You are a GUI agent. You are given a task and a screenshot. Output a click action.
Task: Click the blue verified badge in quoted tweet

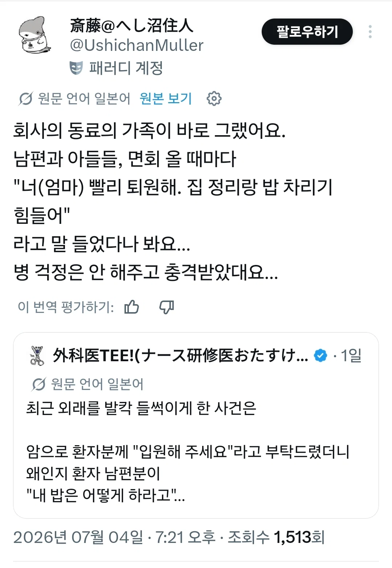pyautogui.click(x=320, y=356)
